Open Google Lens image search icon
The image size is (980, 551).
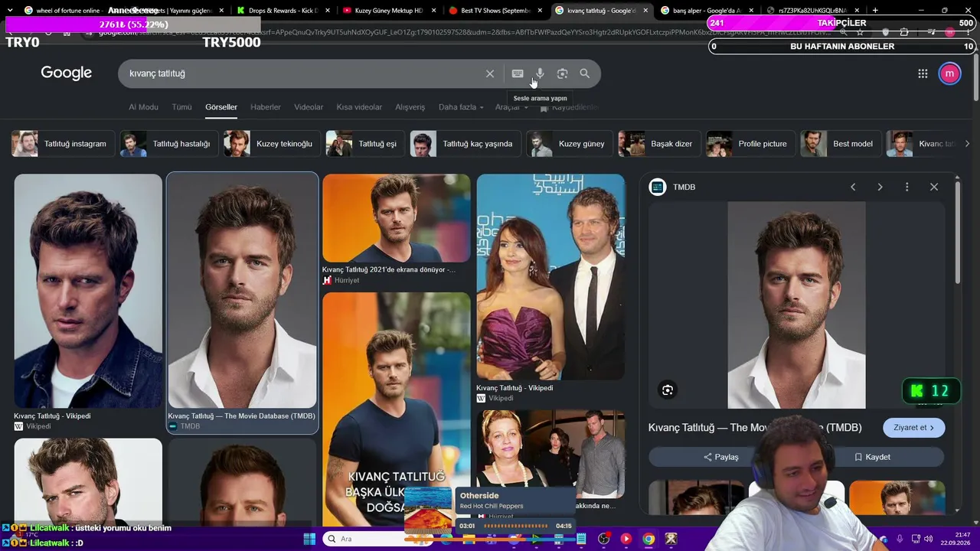(x=562, y=73)
